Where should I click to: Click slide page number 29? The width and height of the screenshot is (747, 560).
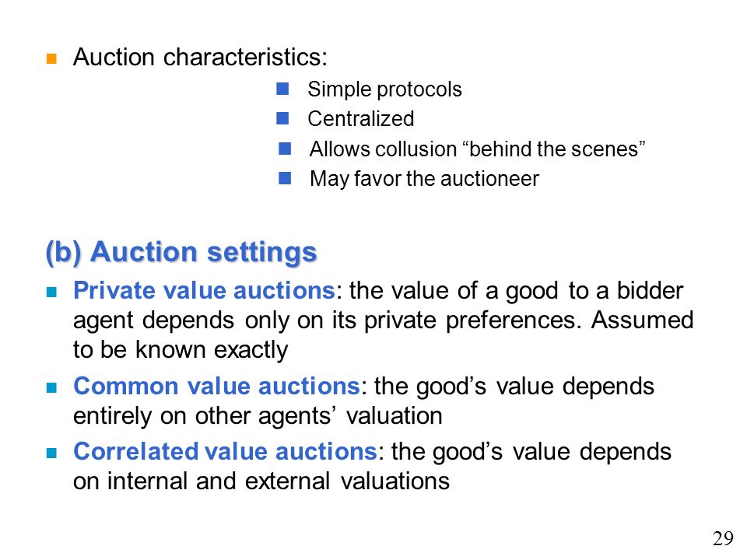click(x=723, y=538)
